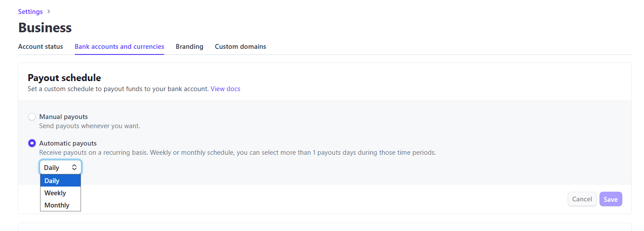This screenshot has height=231, width=644.
Task: Select the Automatic payouts radio button
Action: [32, 143]
